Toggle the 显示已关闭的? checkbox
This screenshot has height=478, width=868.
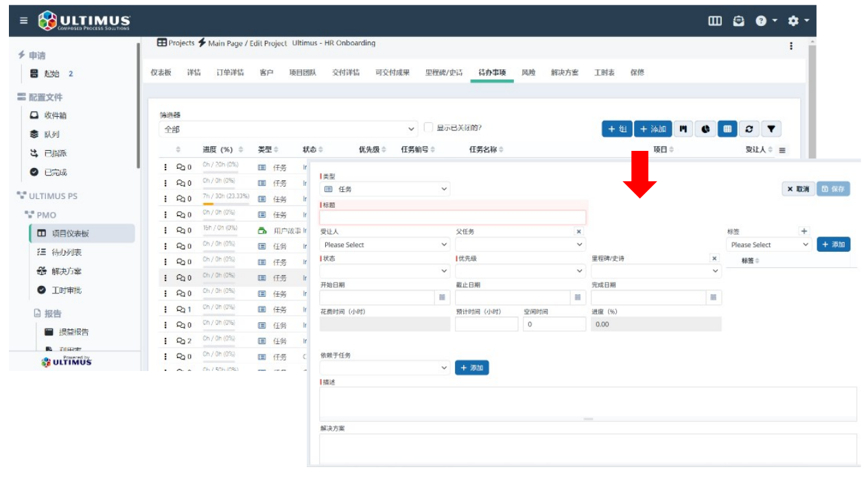pyautogui.click(x=429, y=128)
